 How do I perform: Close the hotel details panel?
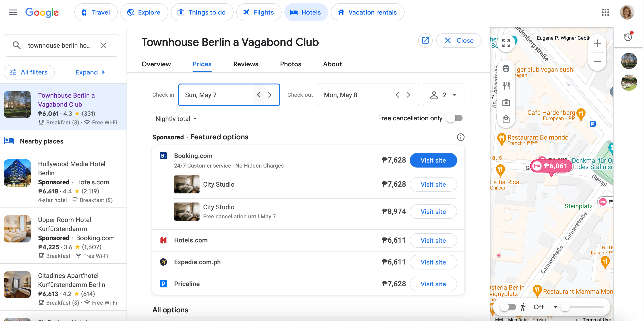(459, 41)
